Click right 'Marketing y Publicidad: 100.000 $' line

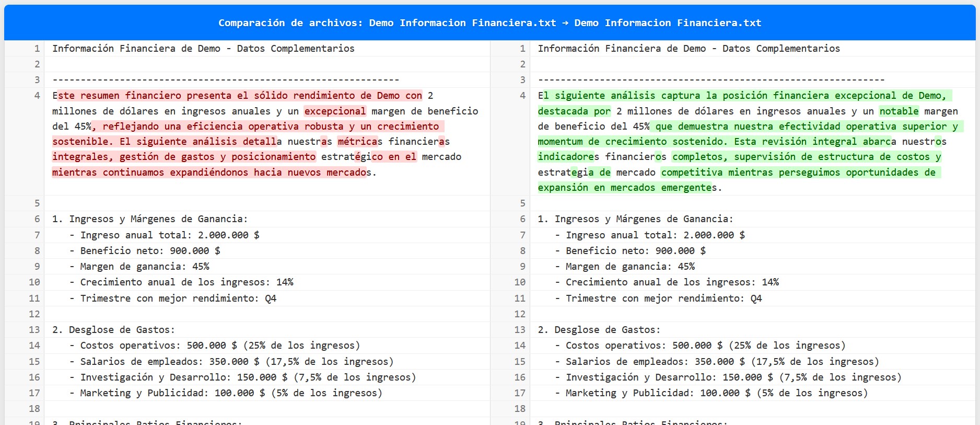[711, 393]
